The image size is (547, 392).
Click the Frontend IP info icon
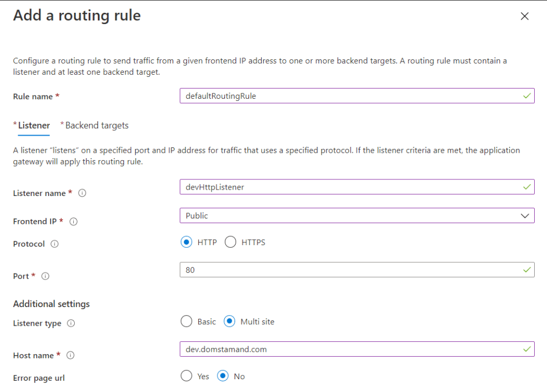pos(73,221)
